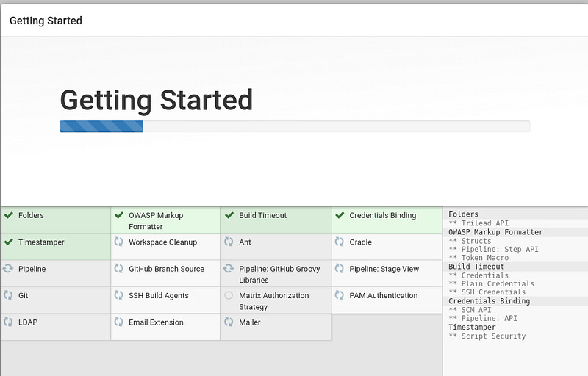Click the pending icon beside SSH Build Agents
This screenshot has height=376, width=588.
click(118, 295)
